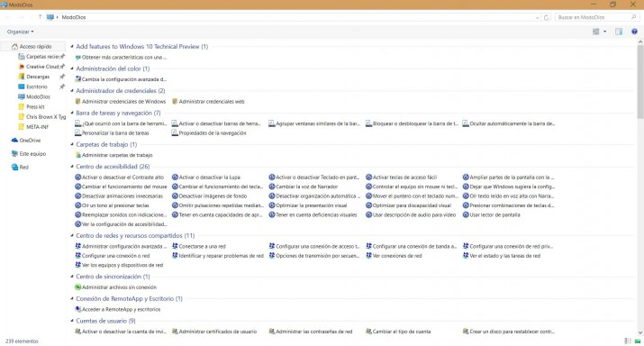Collapse Add features to Windows 10 group

coord(72,47)
